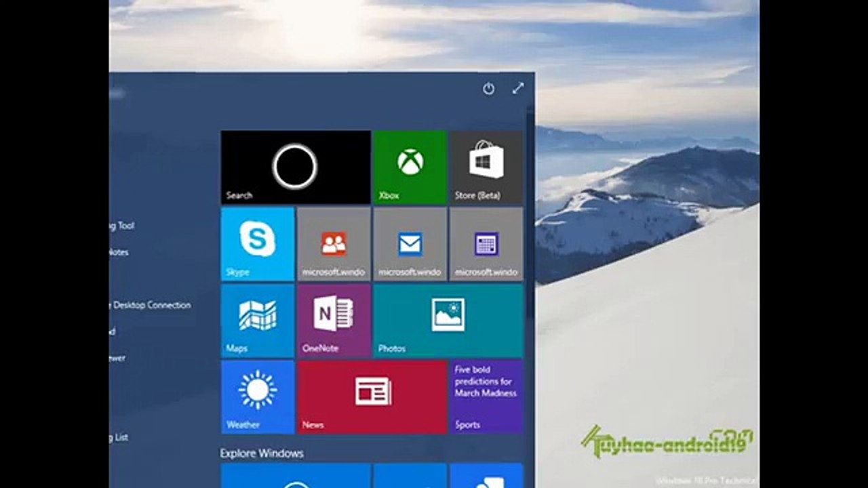Click the Power button icon

(x=488, y=89)
